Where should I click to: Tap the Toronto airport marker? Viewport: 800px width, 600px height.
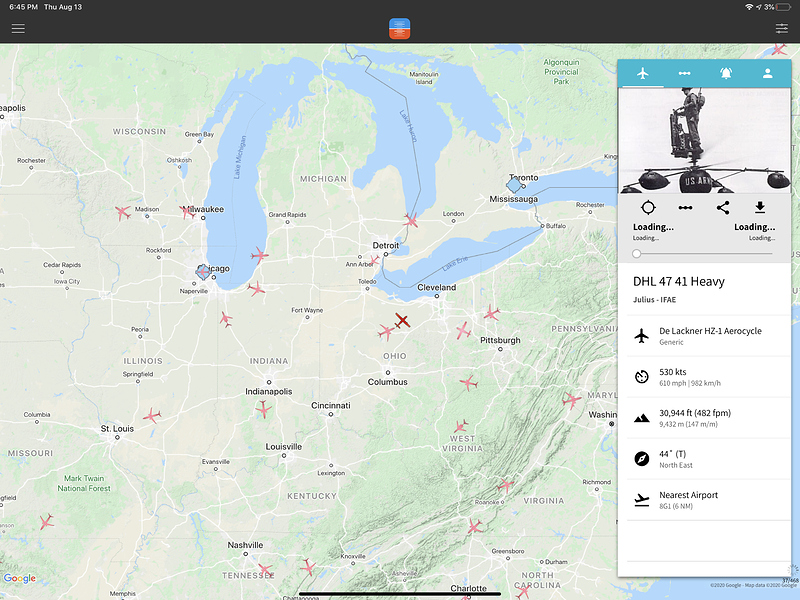(514, 184)
